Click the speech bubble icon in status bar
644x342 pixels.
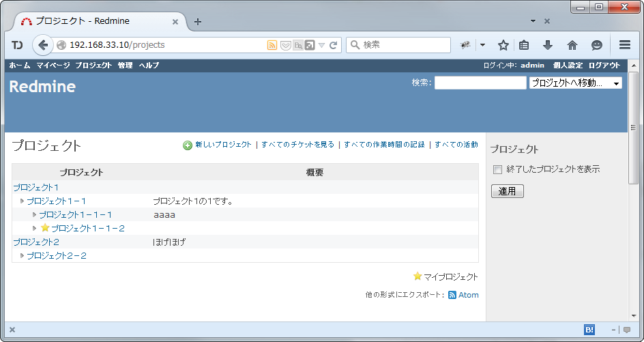(x=627, y=330)
